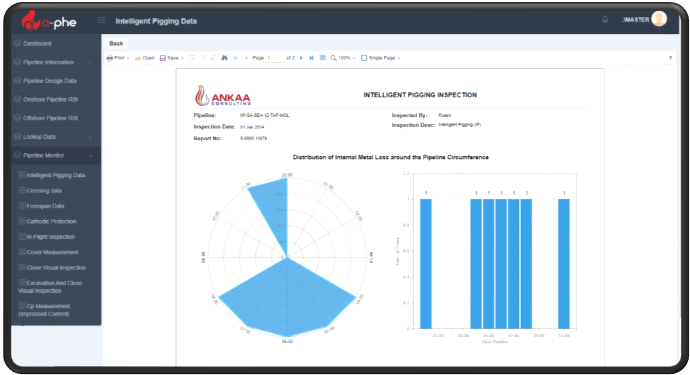
Task: Open the zoom 100% dropdown
Action: (x=343, y=58)
